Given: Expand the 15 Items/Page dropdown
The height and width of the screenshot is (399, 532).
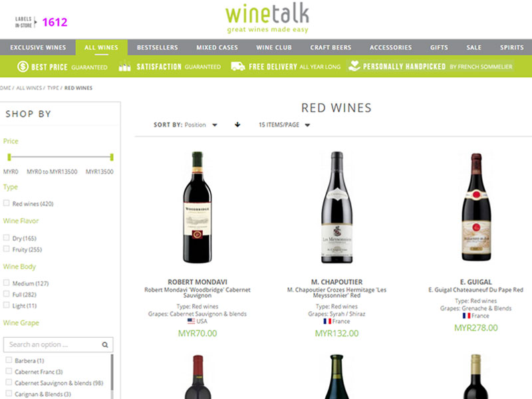Looking at the screenshot, I should coord(285,125).
